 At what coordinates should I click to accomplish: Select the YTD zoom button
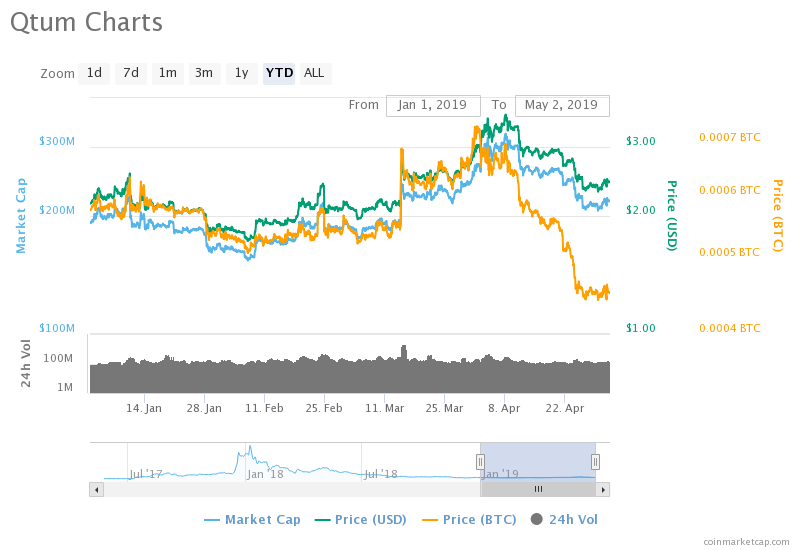[279, 73]
